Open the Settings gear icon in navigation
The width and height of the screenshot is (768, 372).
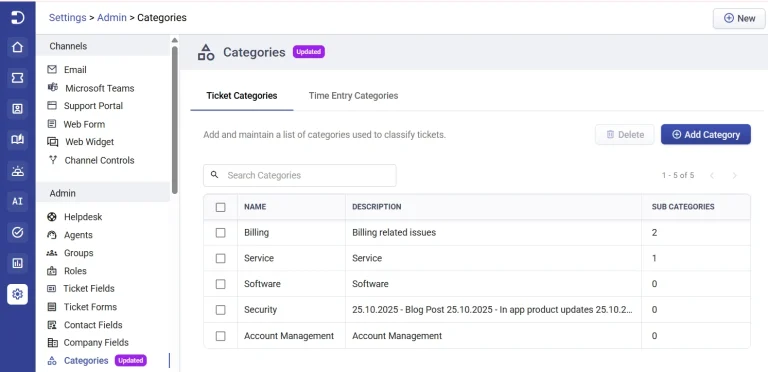coord(17,294)
